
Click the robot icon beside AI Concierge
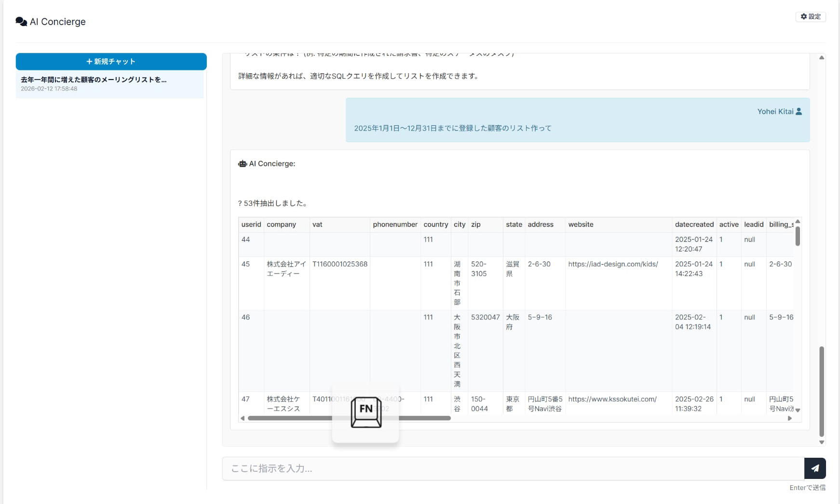pos(242,164)
